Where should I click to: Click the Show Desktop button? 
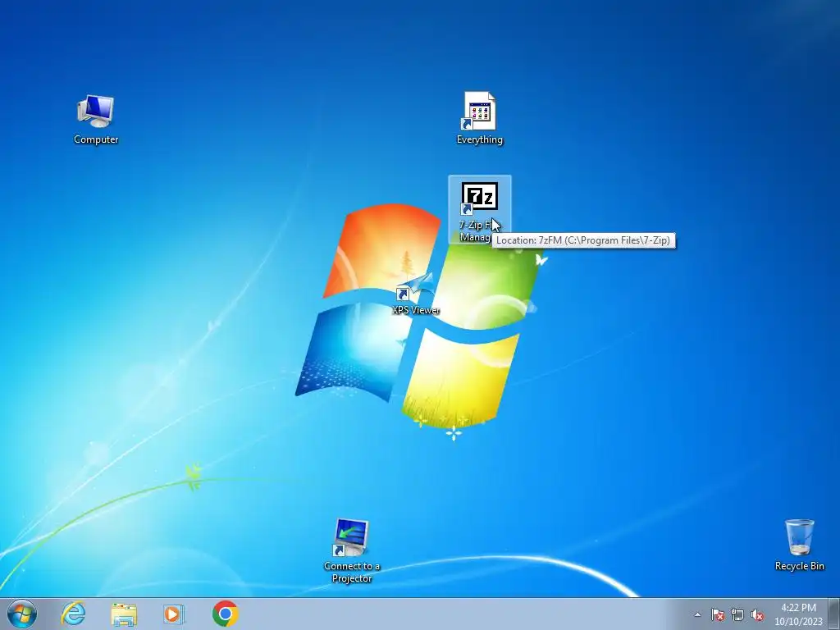(834, 614)
